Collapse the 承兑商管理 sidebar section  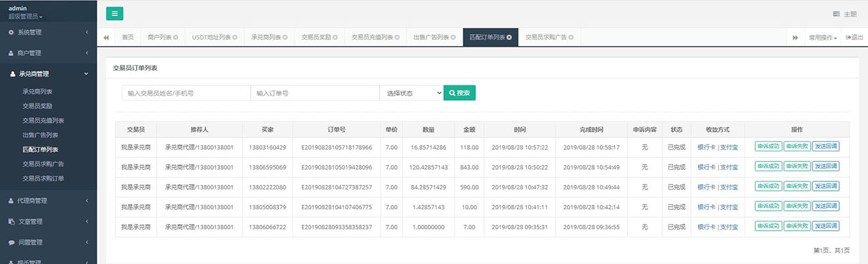[48, 74]
